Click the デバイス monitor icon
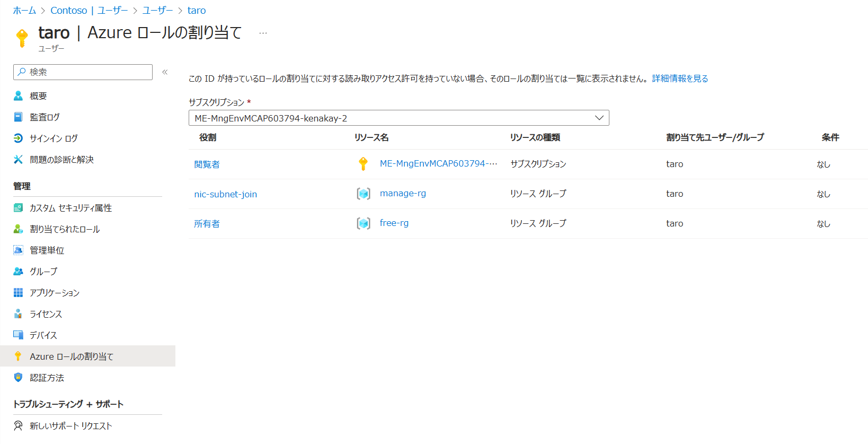 pyautogui.click(x=18, y=335)
